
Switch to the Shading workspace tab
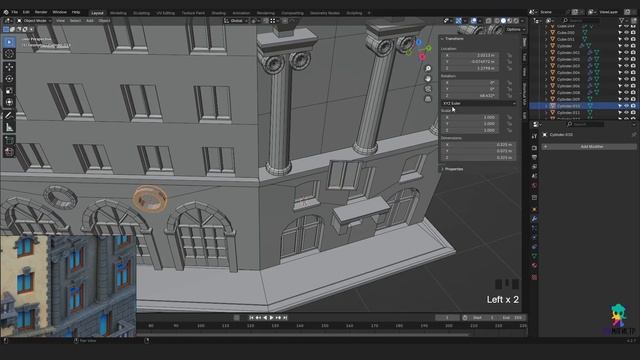tap(218, 13)
